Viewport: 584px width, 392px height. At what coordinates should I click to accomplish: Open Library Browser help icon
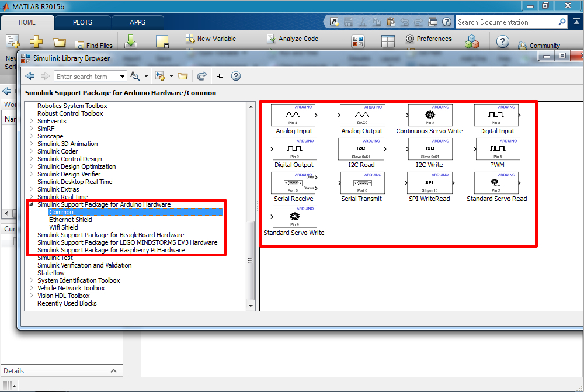(x=236, y=76)
